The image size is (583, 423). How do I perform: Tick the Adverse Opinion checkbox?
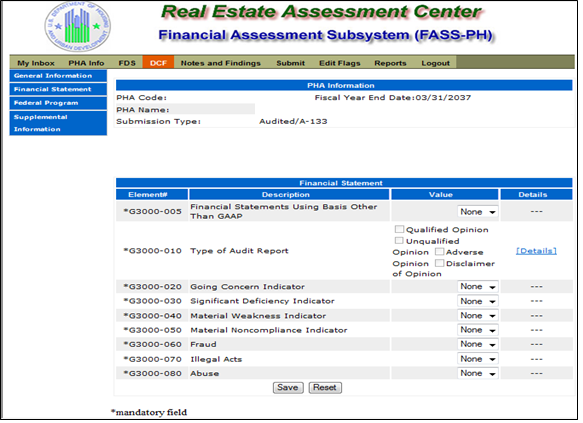(439, 252)
